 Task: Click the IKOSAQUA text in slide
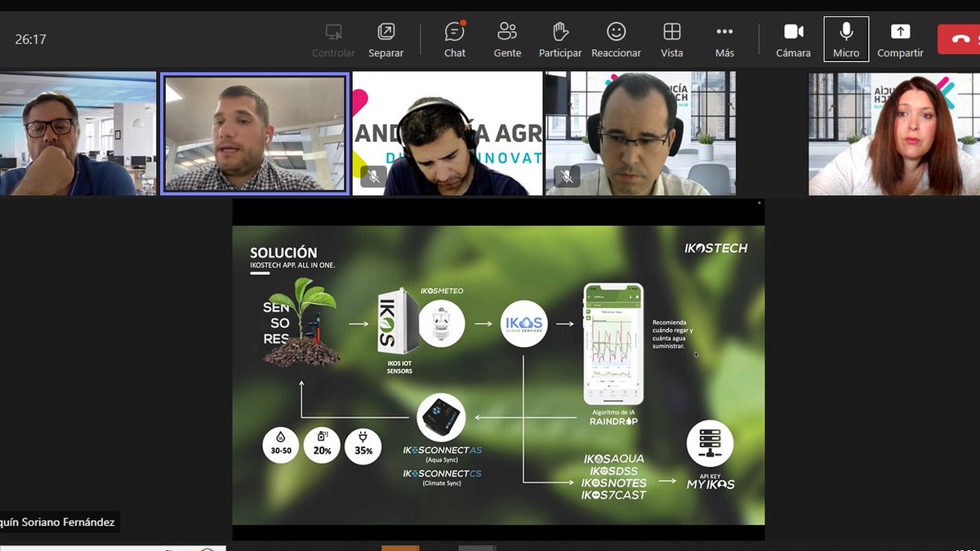coord(613,459)
